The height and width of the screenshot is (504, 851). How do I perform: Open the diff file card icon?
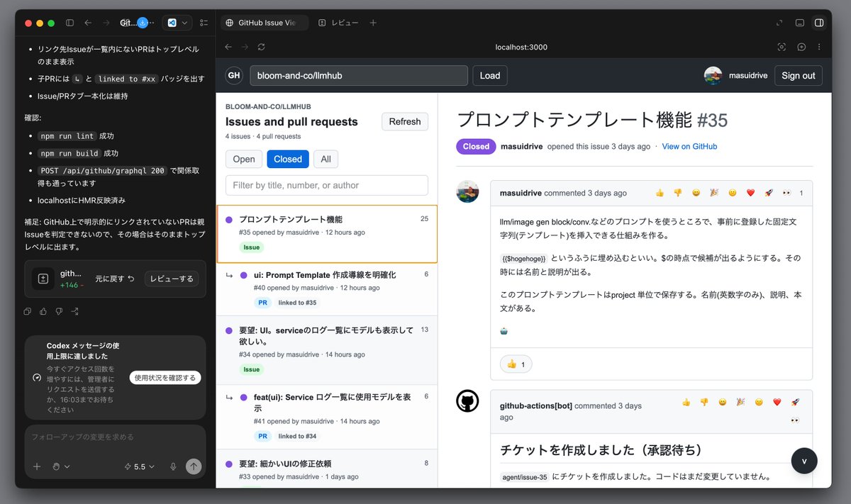click(43, 279)
